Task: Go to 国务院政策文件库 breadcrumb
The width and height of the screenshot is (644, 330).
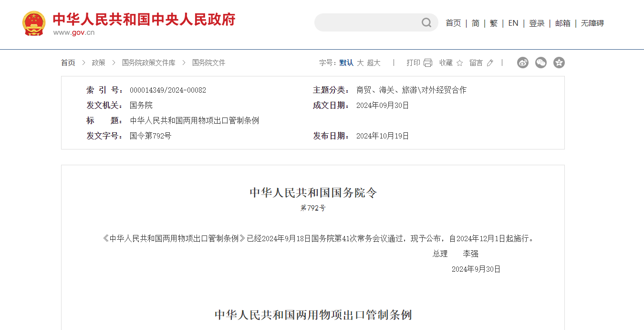Action: tap(149, 63)
